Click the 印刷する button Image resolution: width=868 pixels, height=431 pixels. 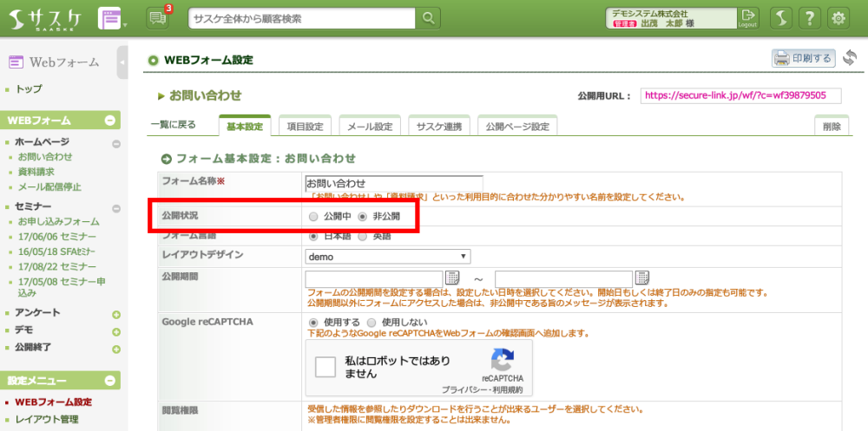point(803,58)
